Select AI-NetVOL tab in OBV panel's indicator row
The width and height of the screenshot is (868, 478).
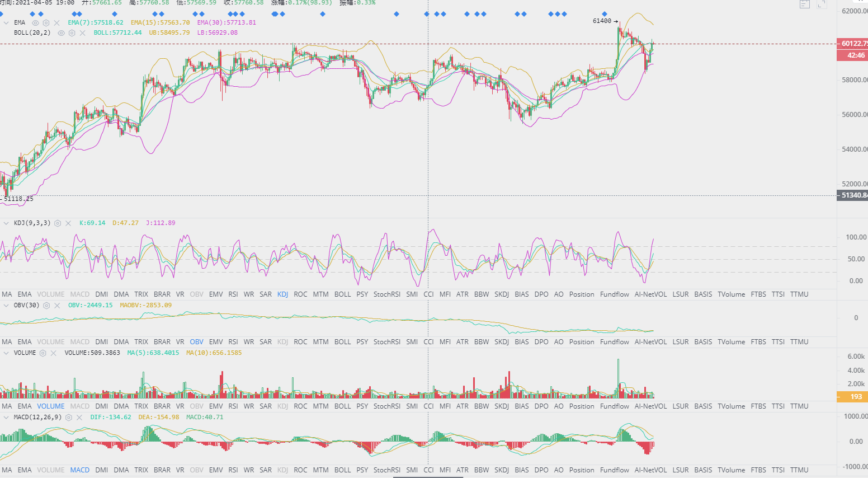pos(650,342)
